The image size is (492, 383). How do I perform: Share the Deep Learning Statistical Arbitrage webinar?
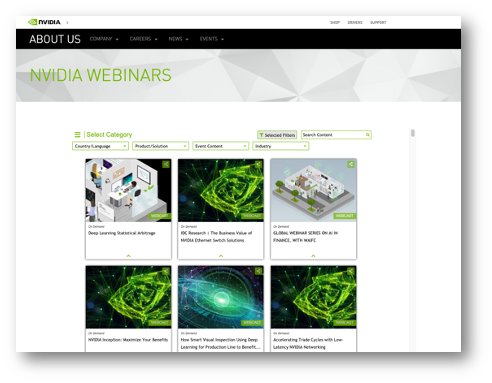tap(166, 164)
